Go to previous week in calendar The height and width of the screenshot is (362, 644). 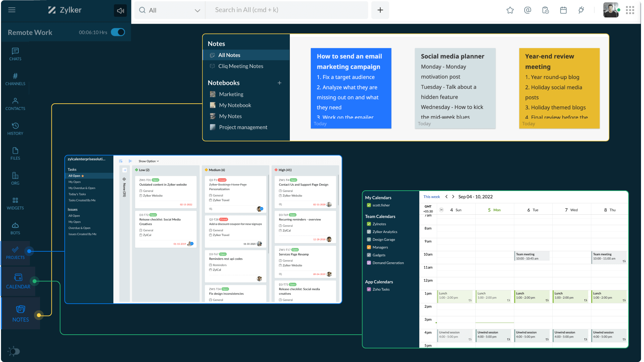[x=447, y=197]
